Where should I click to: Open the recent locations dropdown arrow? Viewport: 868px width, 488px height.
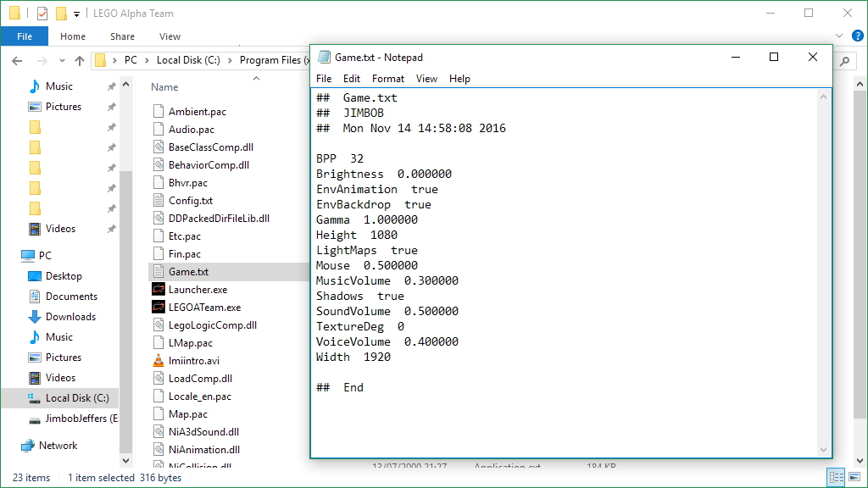click(x=61, y=60)
